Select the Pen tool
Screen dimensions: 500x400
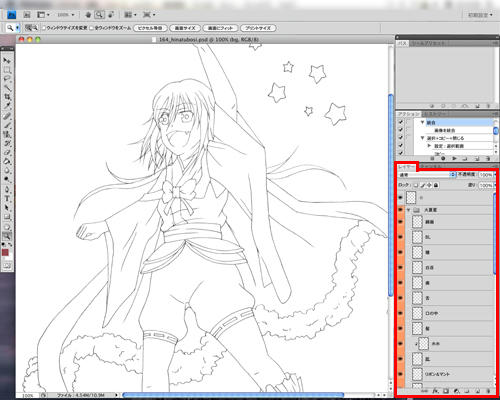[7, 189]
